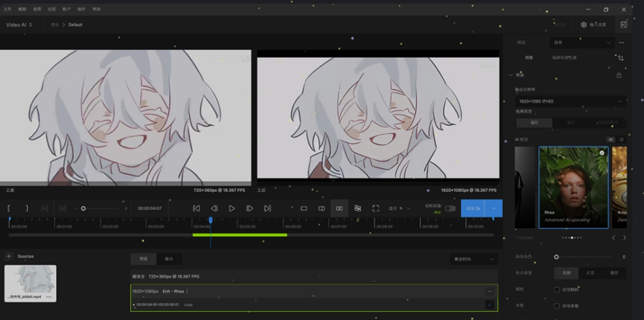Step forward one frame
The image size is (644, 320).
pyautogui.click(x=249, y=208)
